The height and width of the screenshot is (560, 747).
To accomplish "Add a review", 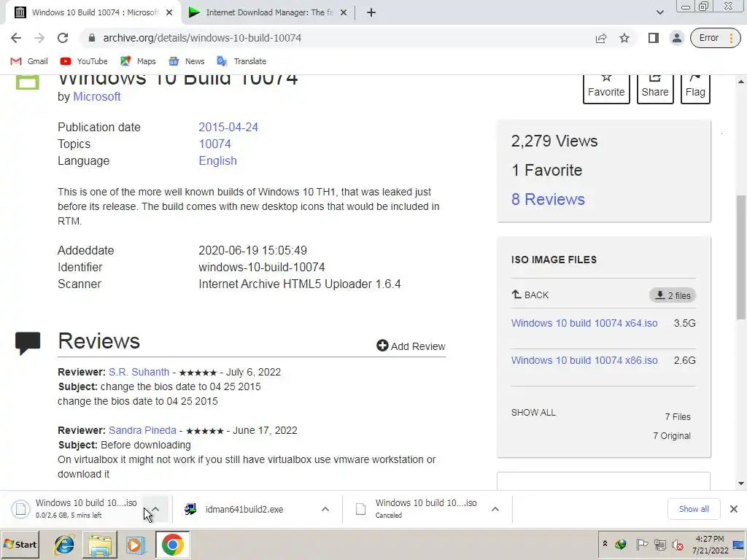I will (411, 346).
